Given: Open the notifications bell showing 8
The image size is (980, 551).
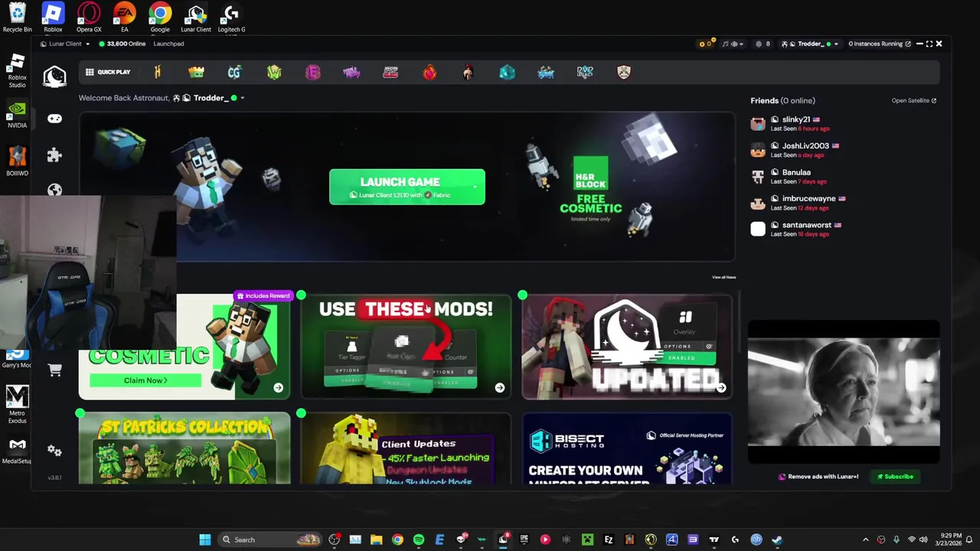Looking at the screenshot, I should pos(763,44).
